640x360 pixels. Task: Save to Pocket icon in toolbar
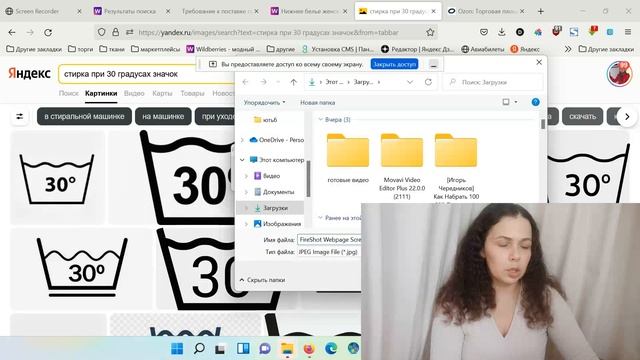click(484, 32)
